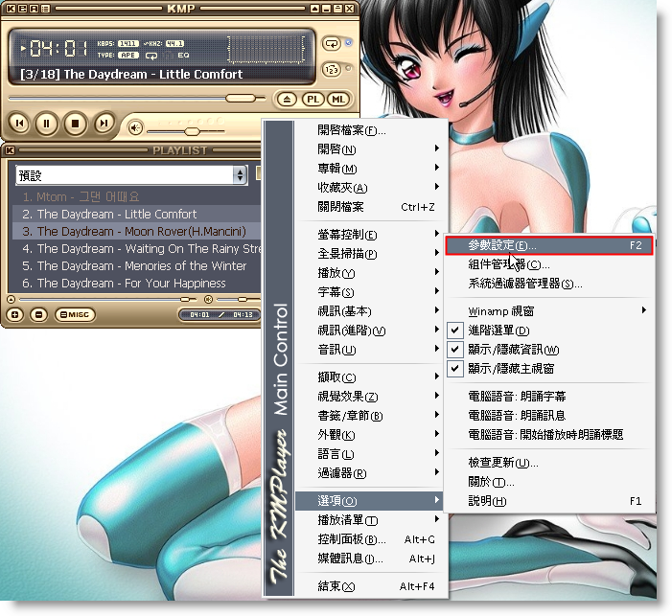Remove item with playlist minus button
672x616 pixels.
click(38, 315)
